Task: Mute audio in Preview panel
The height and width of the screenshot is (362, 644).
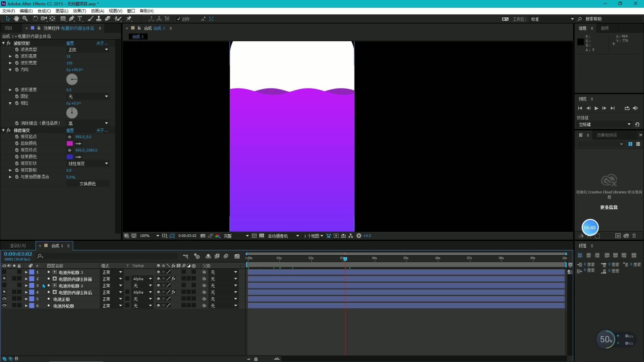Action: tap(635, 108)
